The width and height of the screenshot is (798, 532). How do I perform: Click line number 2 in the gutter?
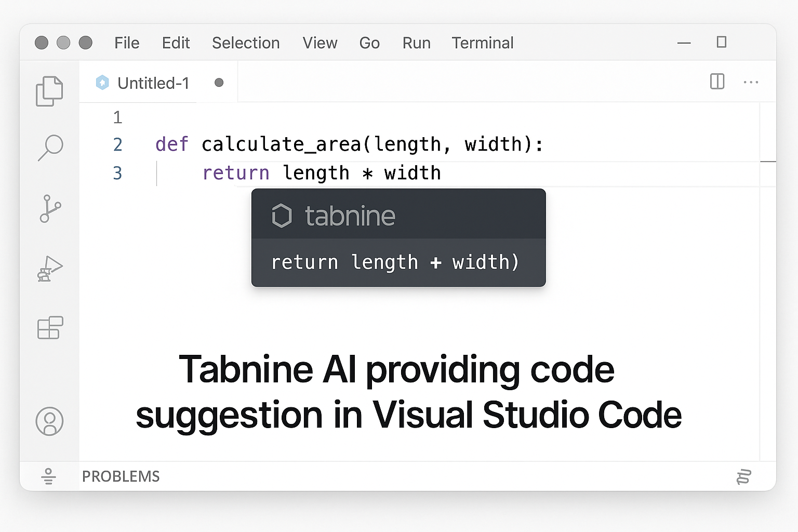point(118,144)
